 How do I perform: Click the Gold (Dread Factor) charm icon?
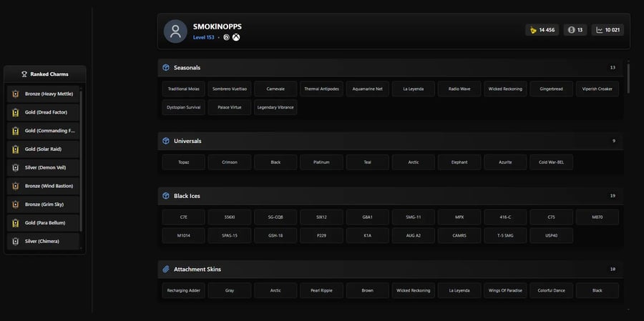click(x=15, y=112)
